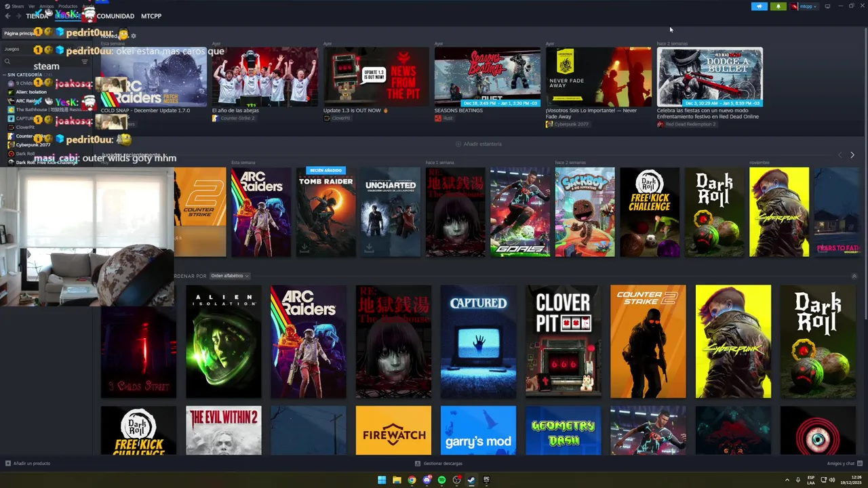
Task: Open the Ver menu
Action: pyautogui.click(x=31, y=6)
